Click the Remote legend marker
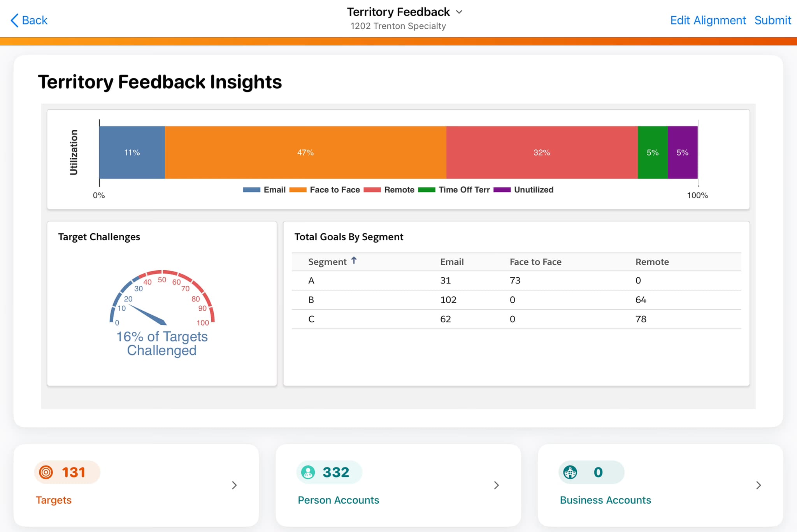Screen dimensions: 797x532 (x=373, y=190)
